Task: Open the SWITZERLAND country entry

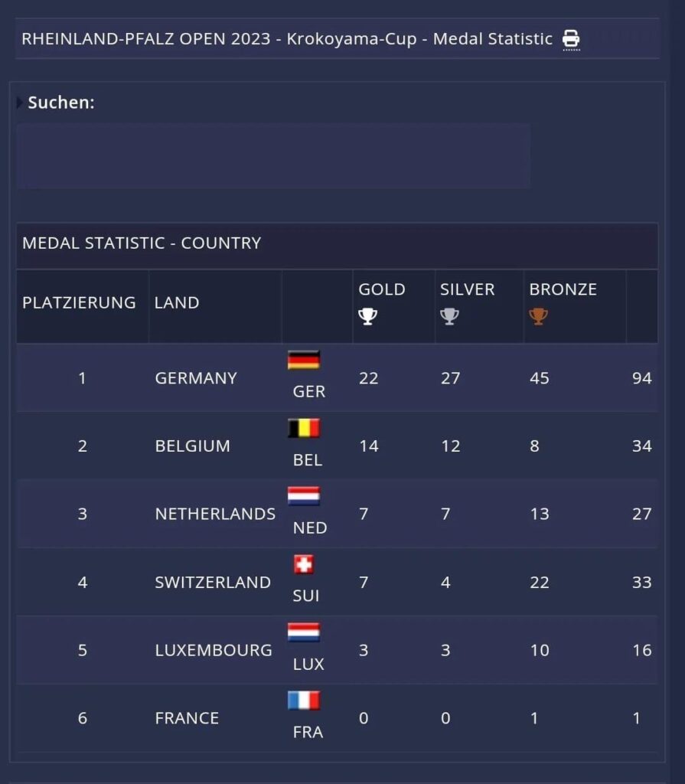Action: coord(213,583)
